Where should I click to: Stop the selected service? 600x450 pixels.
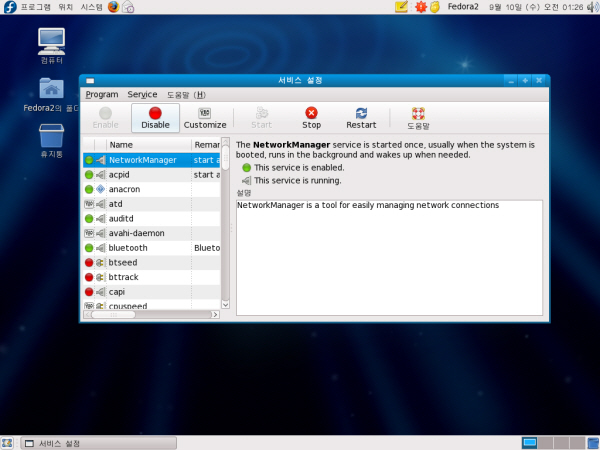(311, 118)
